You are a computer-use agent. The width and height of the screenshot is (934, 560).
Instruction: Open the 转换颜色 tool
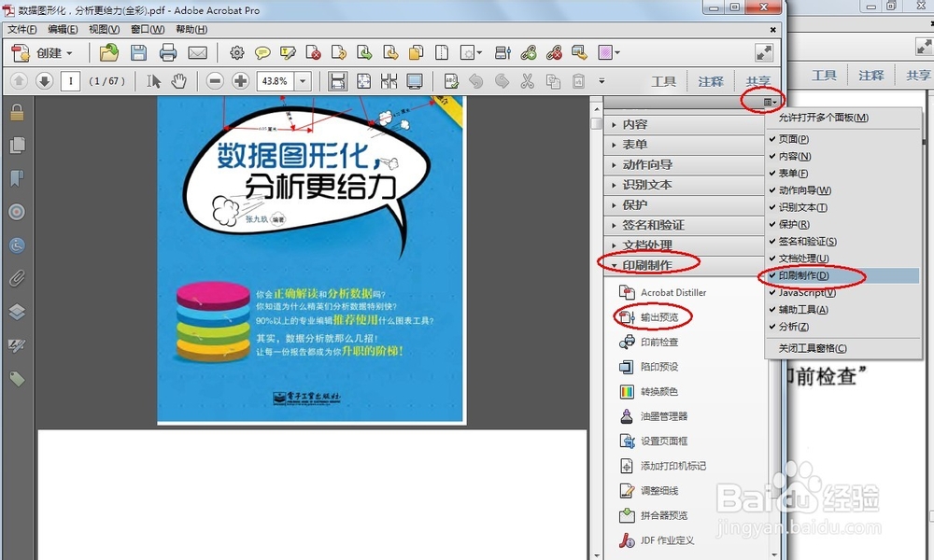tap(660, 389)
